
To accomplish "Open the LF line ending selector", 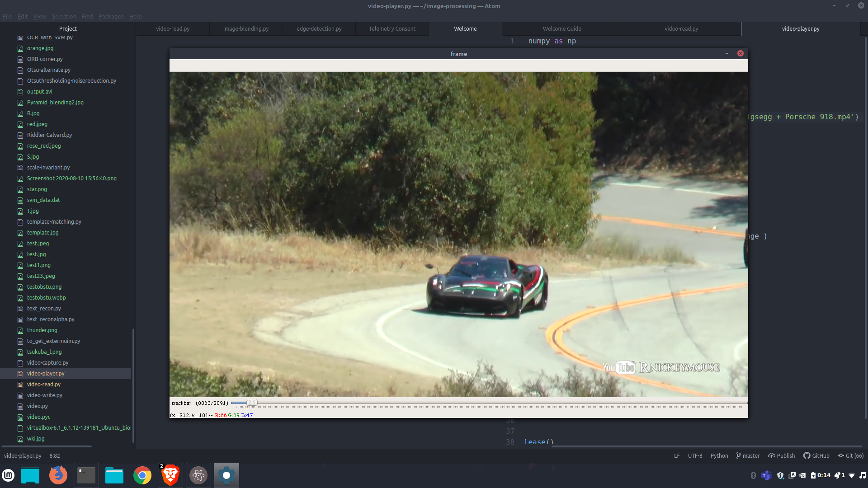I will [677, 456].
